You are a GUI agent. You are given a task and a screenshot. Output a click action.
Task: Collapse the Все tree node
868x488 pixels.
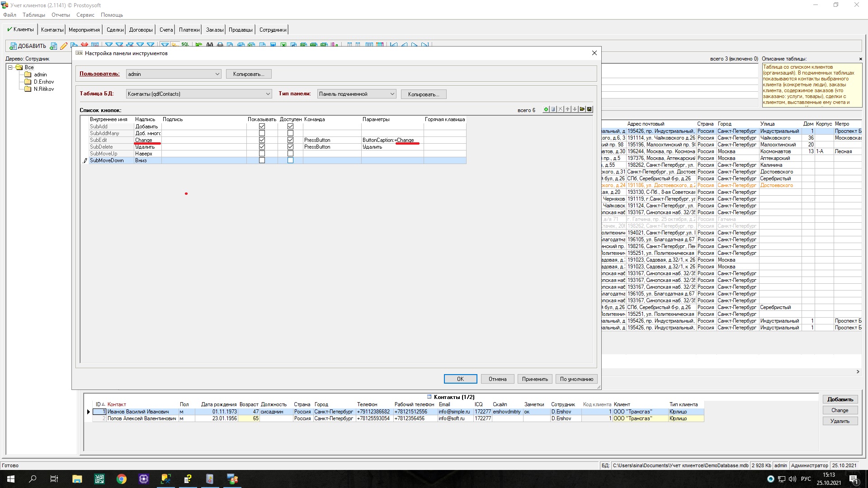click(10, 67)
